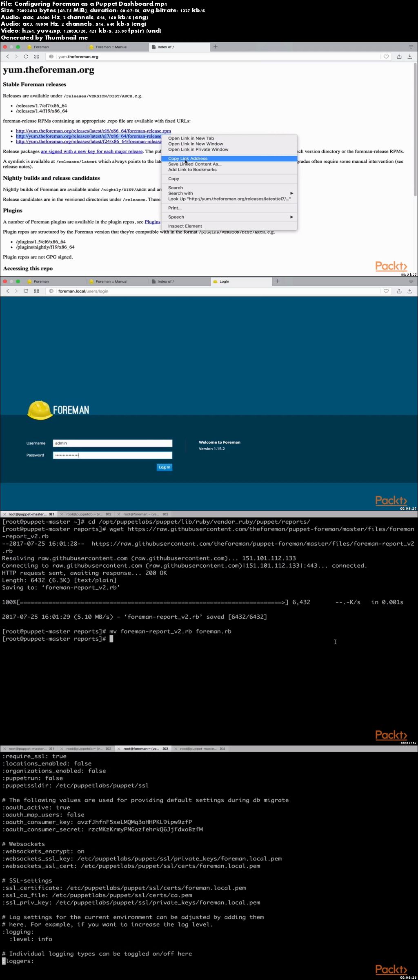This screenshot has width=418, height=980.
Task: Choose 'Open Link in New Tab'
Action: click(x=229, y=138)
